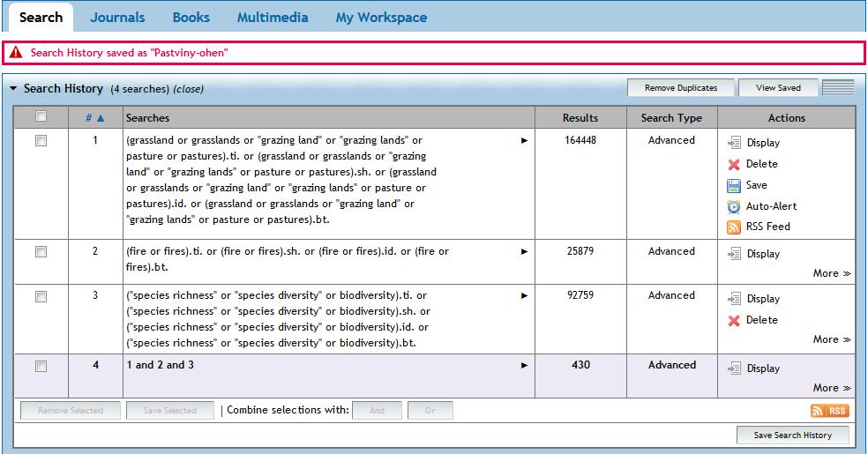
Task: Click the result count 164448
Action: pyautogui.click(x=580, y=140)
